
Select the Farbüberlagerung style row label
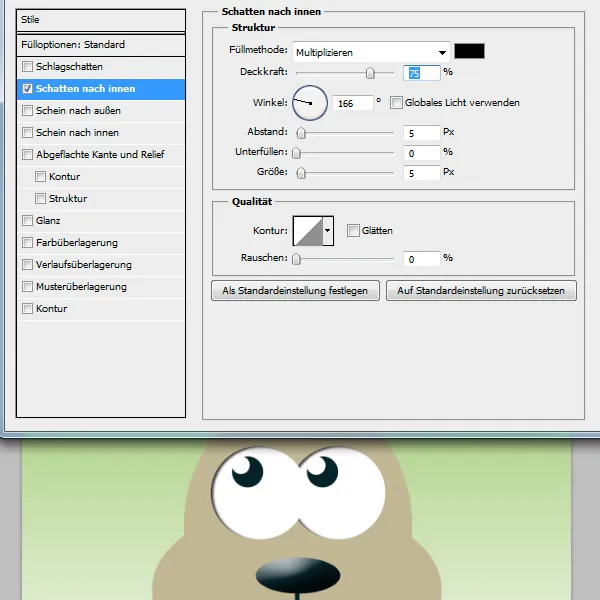pyautogui.click(x=77, y=243)
